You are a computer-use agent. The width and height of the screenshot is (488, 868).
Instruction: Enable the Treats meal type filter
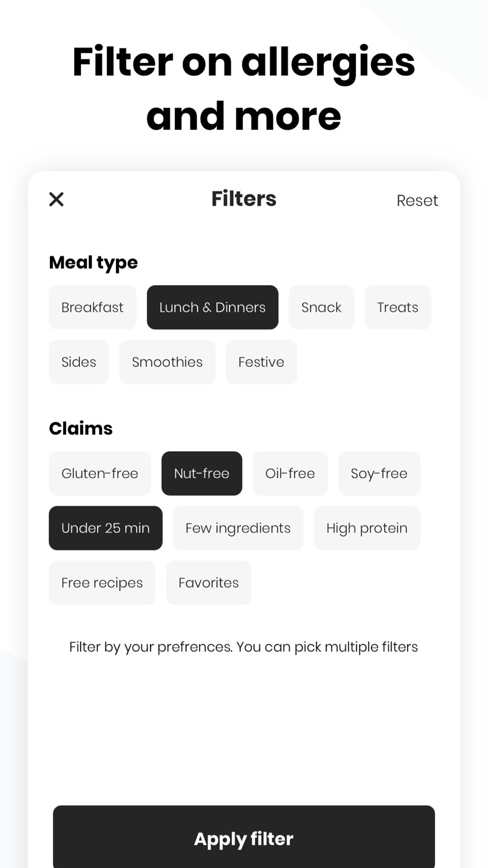(397, 307)
